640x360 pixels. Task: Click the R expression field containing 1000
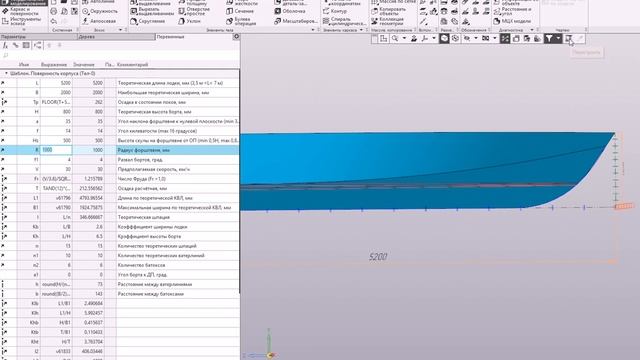pos(56,150)
